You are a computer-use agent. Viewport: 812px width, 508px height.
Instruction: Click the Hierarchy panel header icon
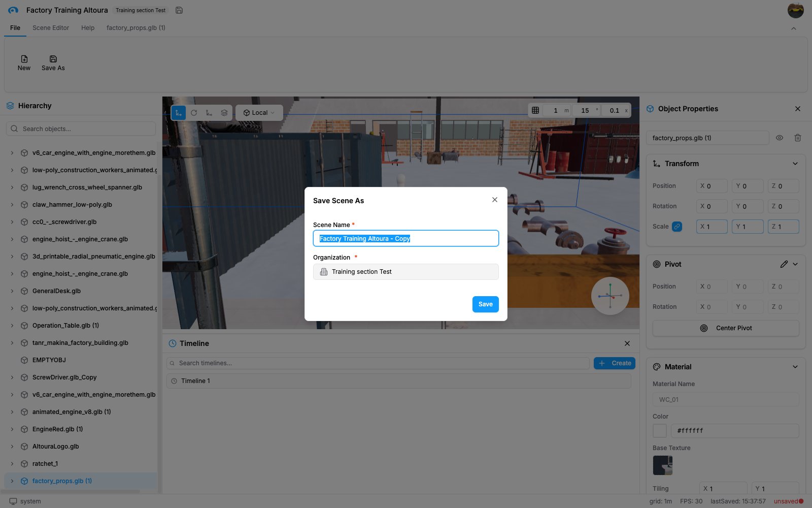click(x=10, y=106)
